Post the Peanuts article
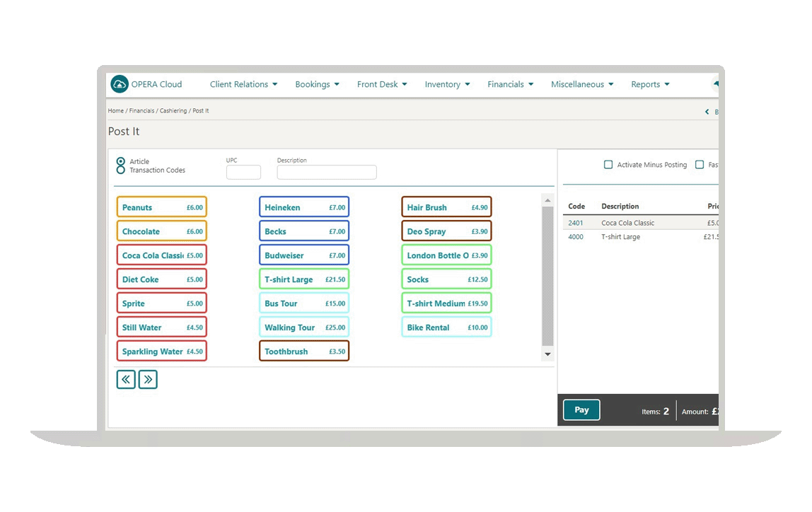812x512 pixels. tap(161, 207)
